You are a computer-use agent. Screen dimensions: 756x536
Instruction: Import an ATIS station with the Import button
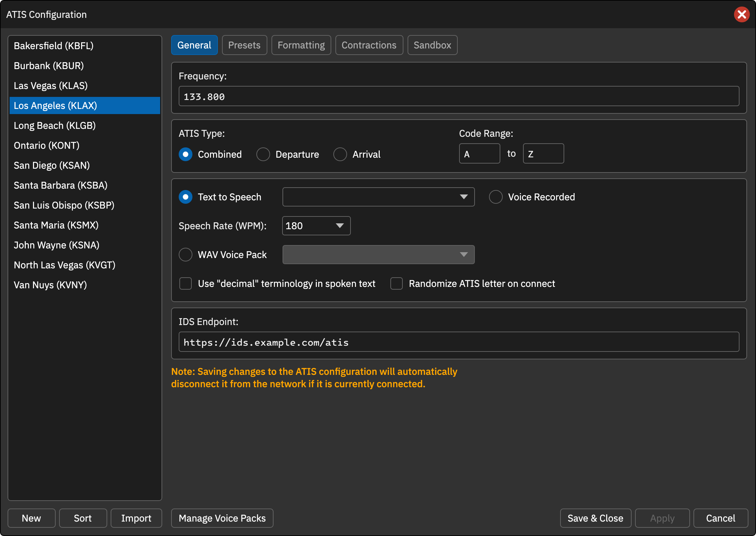pos(136,518)
